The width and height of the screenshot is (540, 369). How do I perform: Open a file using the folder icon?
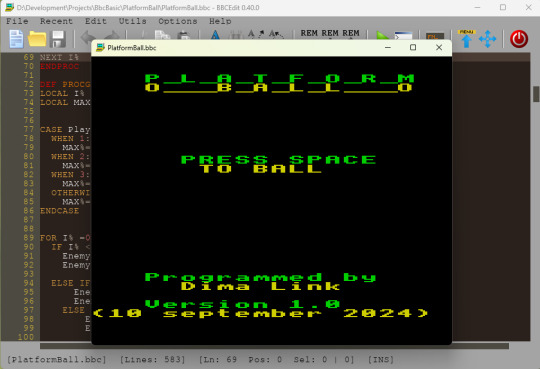click(37, 39)
